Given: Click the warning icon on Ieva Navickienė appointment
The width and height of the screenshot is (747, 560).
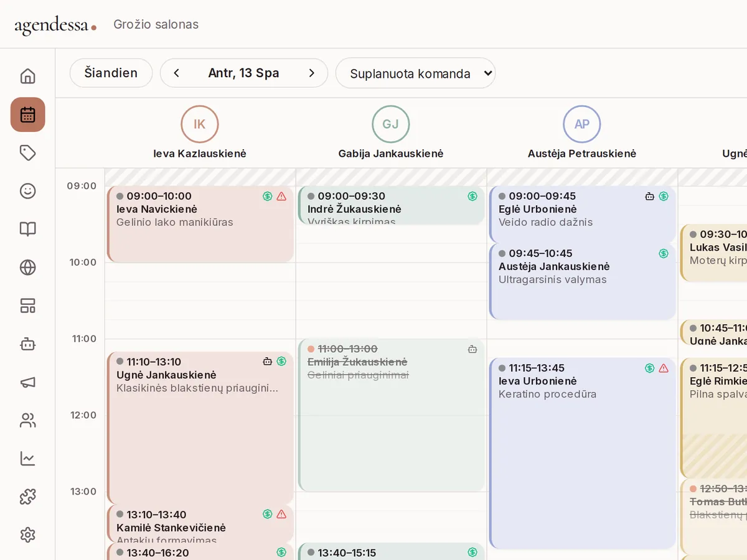Looking at the screenshot, I should (281, 197).
